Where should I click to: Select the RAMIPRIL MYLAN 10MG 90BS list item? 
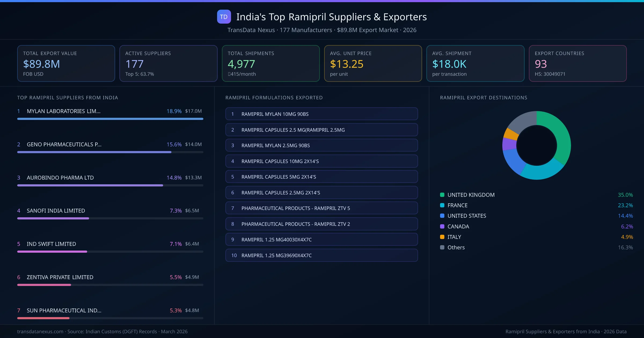coord(321,114)
